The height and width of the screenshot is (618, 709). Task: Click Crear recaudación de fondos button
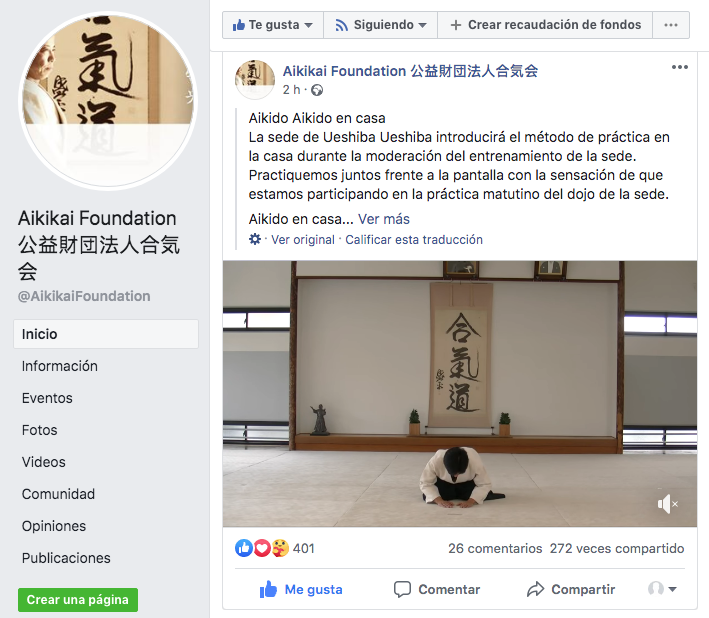pyautogui.click(x=545, y=25)
